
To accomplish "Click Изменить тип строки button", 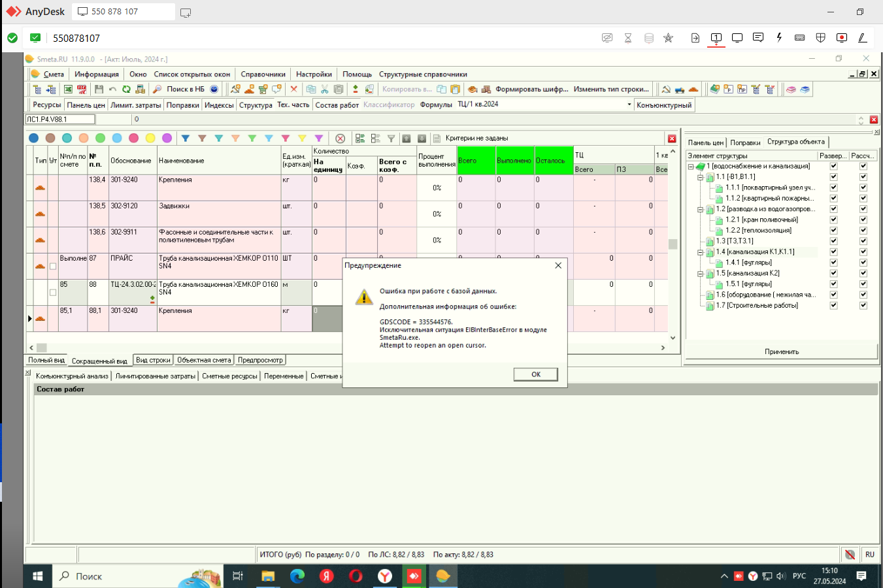I will tap(611, 90).
